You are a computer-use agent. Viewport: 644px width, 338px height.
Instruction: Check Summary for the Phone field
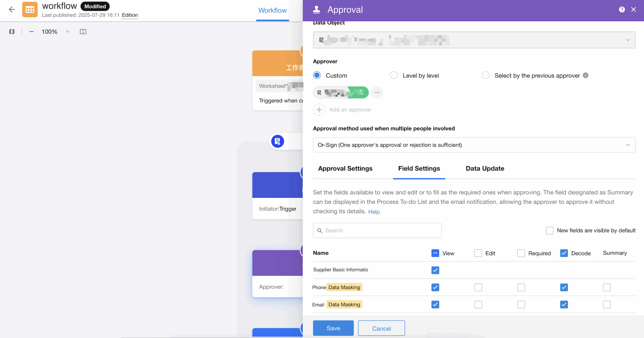pos(607,287)
